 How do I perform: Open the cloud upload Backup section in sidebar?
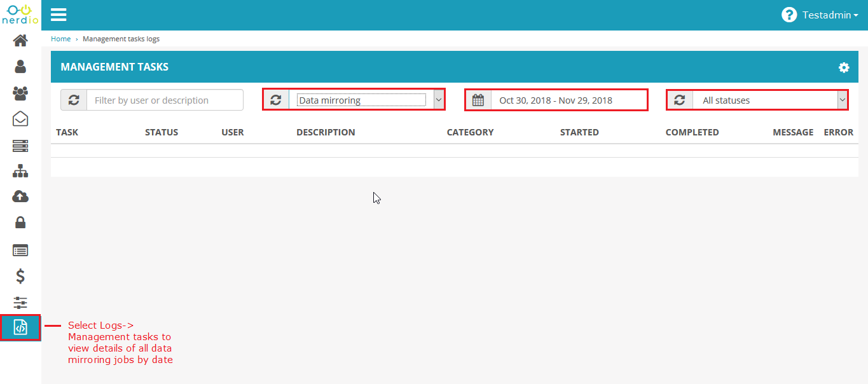[20, 196]
